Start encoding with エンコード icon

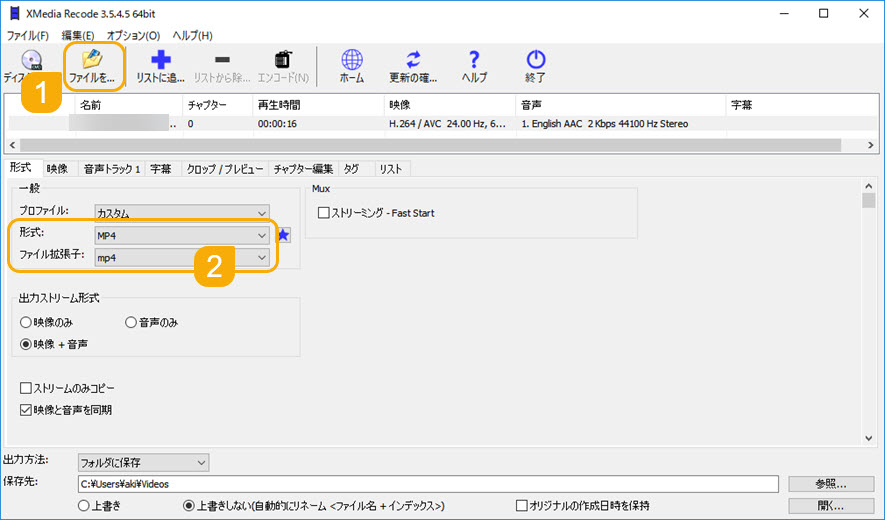[283, 66]
